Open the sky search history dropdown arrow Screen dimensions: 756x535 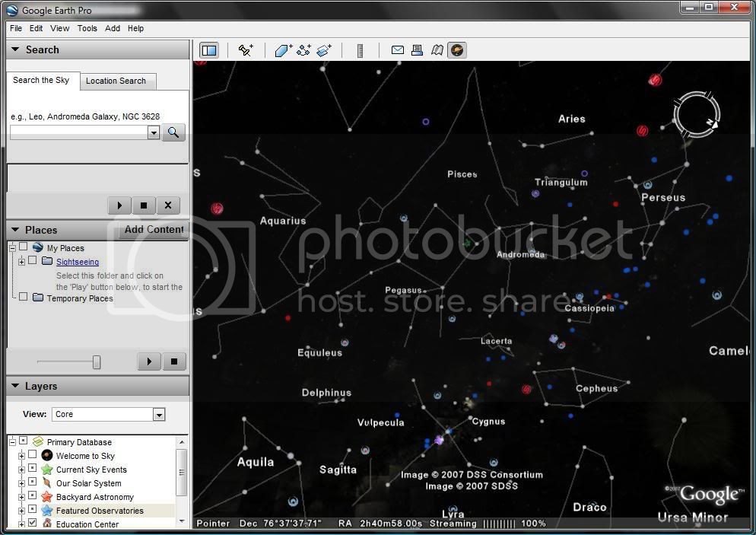coord(154,132)
